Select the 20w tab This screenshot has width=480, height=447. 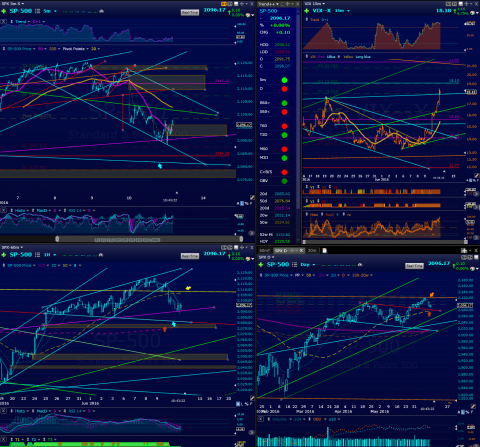pos(312,251)
